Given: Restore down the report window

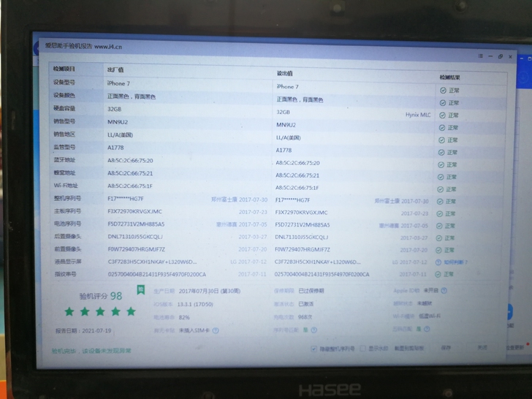Looking at the screenshot, I should 501,56.
